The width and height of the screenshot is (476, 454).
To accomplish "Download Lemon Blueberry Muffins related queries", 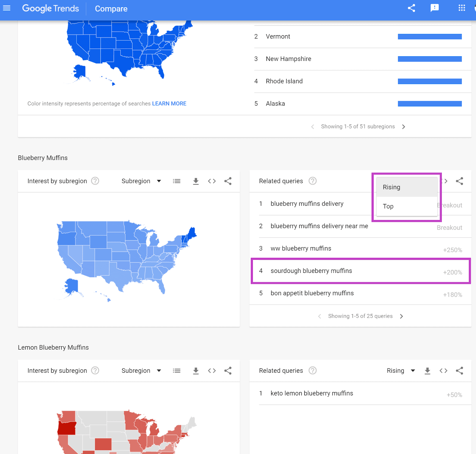I will coord(427,370).
